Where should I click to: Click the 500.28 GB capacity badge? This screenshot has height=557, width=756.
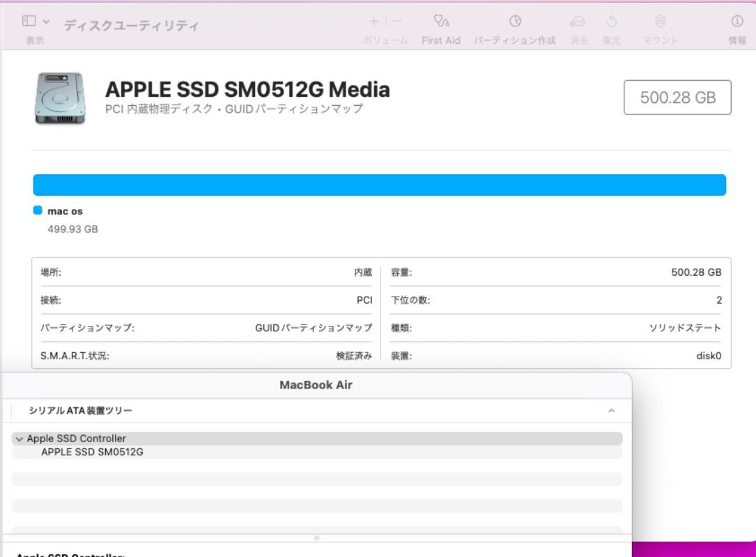(677, 97)
